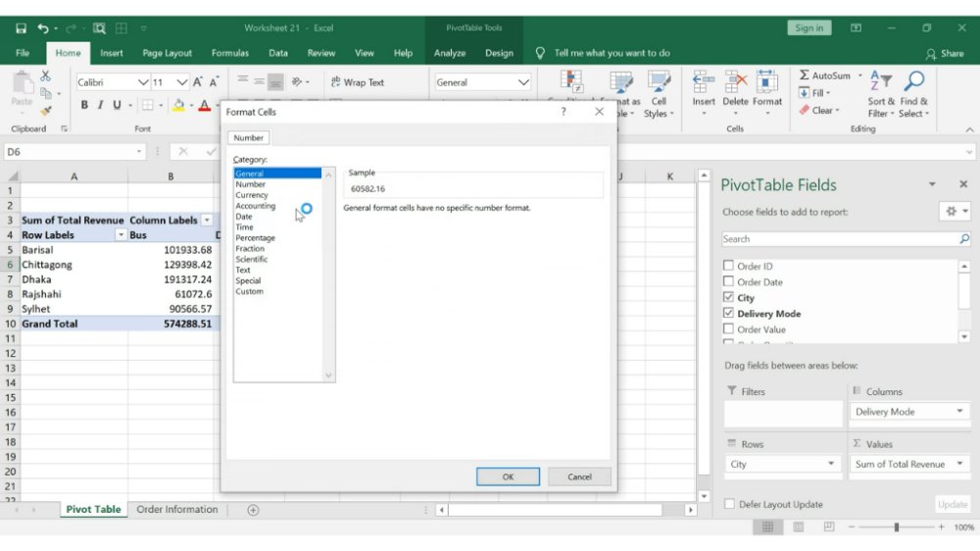Apply bold formatting with the B icon
The height and width of the screenshot is (551, 980).
pos(83,105)
